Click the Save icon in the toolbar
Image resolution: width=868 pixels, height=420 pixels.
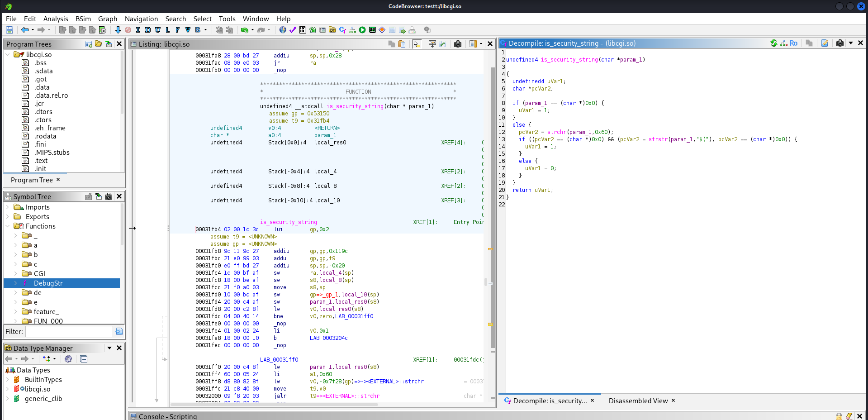[9, 30]
